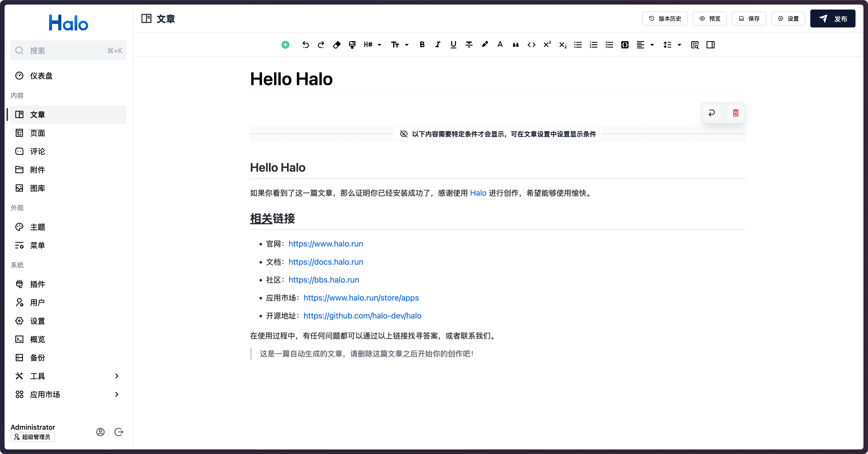Go to the Dashboard menu
Screen dimensions: 868x454
click(x=68, y=76)
